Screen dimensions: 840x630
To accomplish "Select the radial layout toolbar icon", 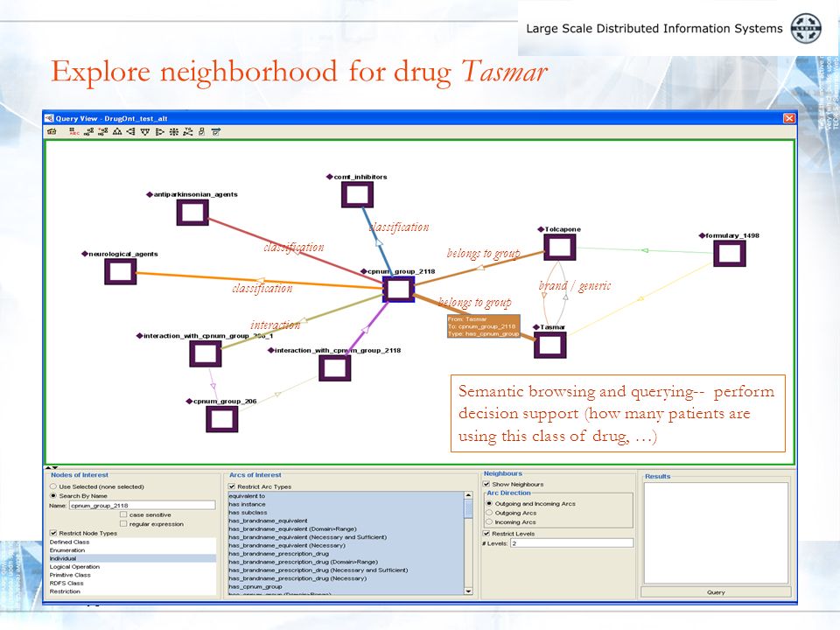I will point(173,132).
